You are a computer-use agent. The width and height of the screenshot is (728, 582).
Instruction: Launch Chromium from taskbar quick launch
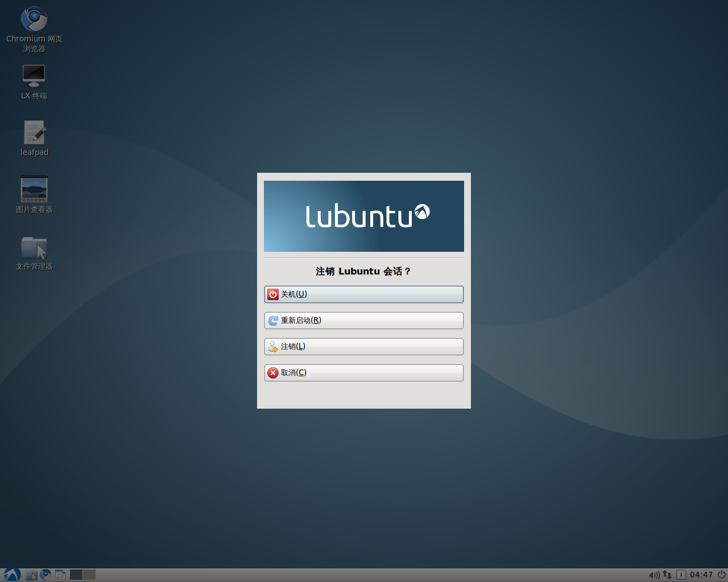45,575
